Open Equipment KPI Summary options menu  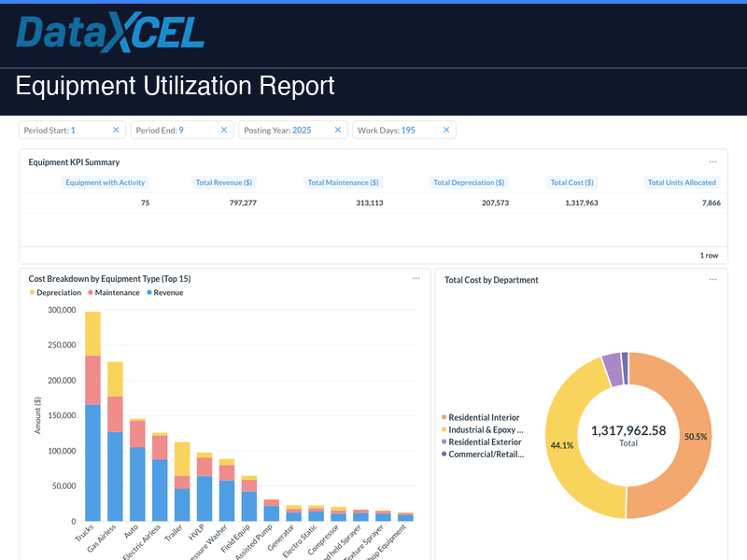[712, 162]
